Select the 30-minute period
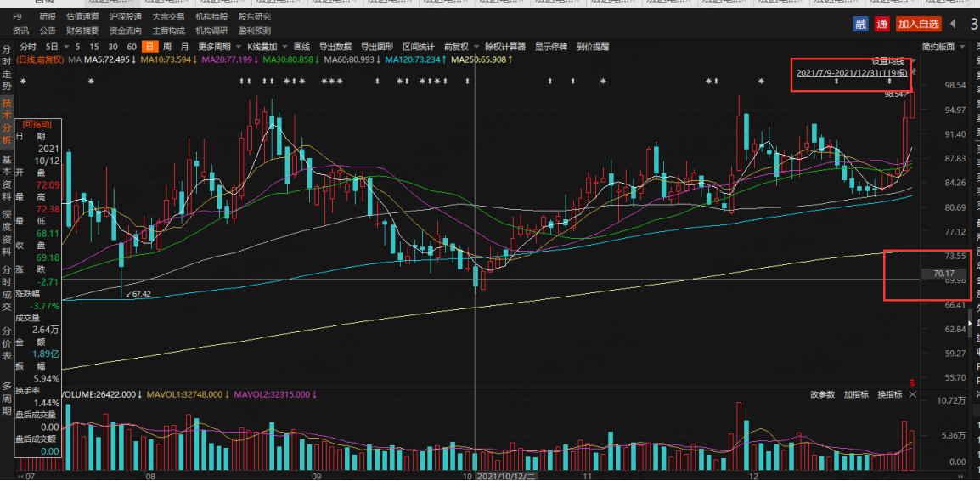 tap(112, 46)
